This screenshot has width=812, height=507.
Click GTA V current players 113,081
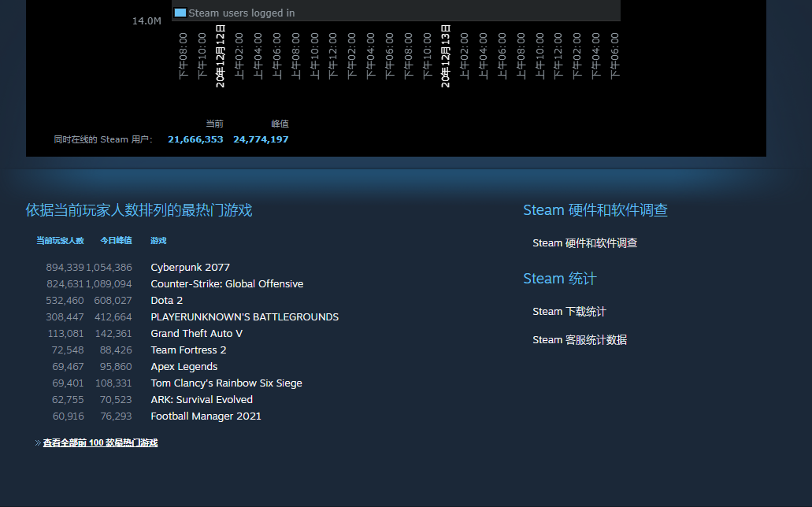tap(66, 334)
